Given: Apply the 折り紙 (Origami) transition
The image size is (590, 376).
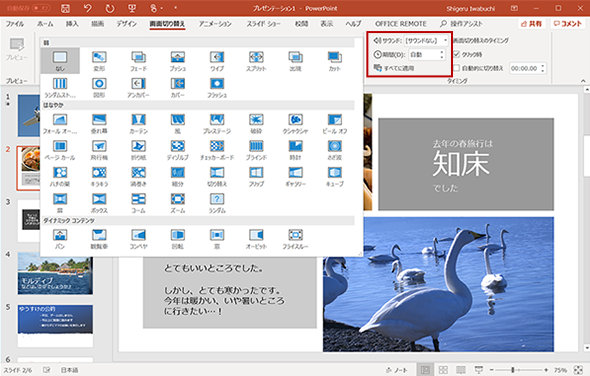Looking at the screenshot, I should coord(138,150).
